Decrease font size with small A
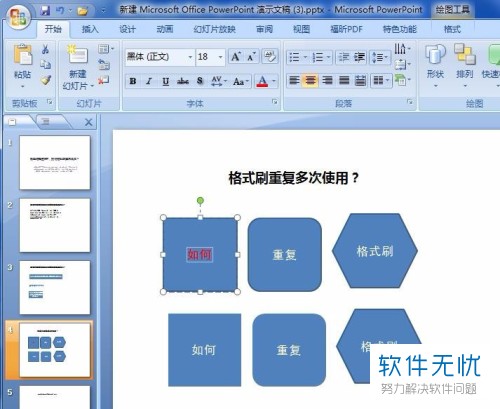The image size is (500, 409). [251, 57]
